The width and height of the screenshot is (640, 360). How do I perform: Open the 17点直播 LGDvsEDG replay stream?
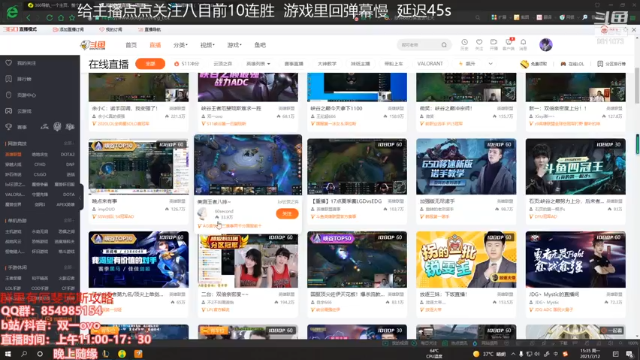click(357, 167)
